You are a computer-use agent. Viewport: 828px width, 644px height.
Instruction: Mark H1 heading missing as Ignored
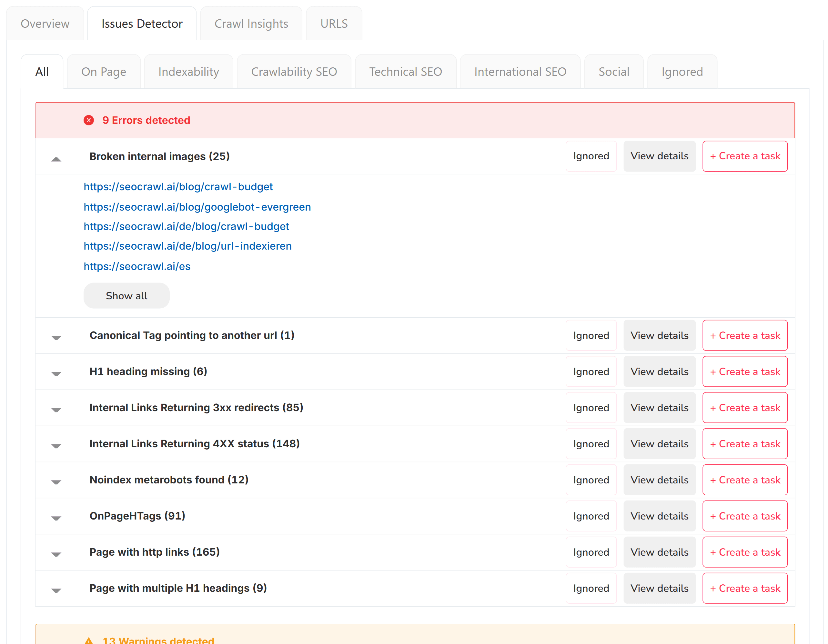click(591, 372)
